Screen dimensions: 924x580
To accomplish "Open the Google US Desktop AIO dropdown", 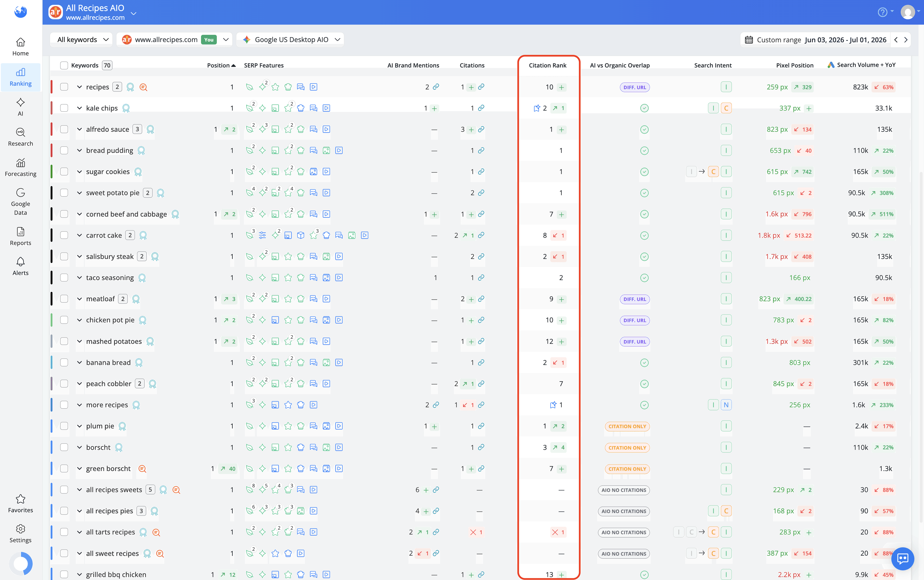I will tap(290, 40).
